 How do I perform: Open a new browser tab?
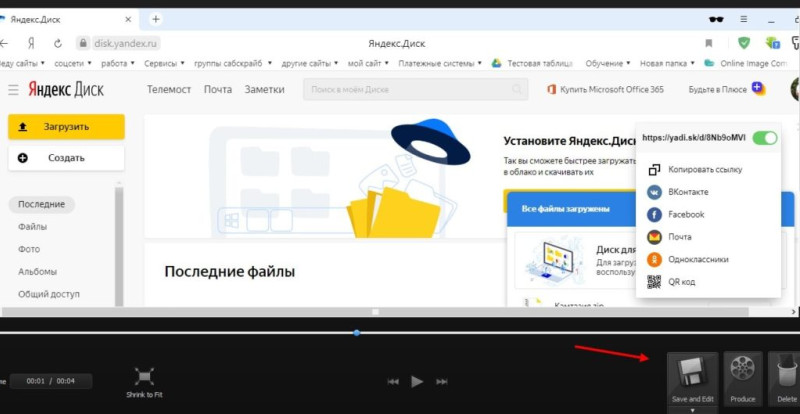156,19
